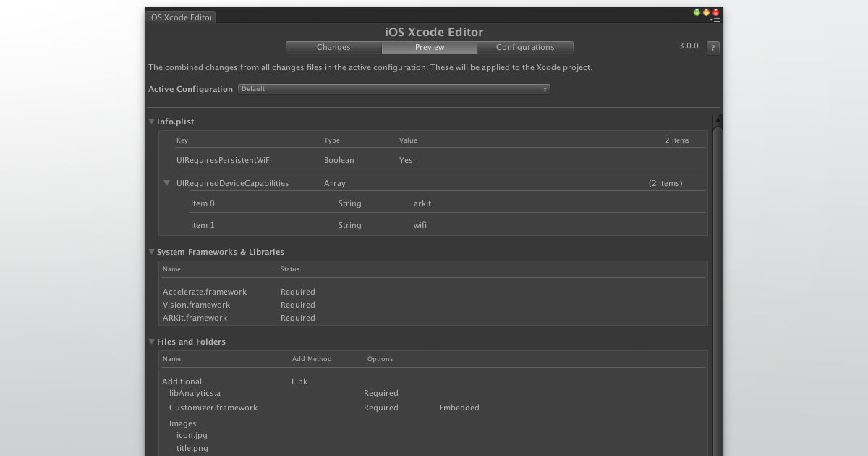Screen dimensions: 868x456
Task: Open the Active Configuration dropdown
Action: point(394,88)
